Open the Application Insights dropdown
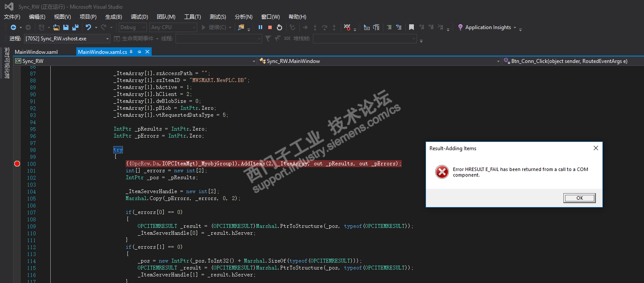644x283 pixels. 515,27
